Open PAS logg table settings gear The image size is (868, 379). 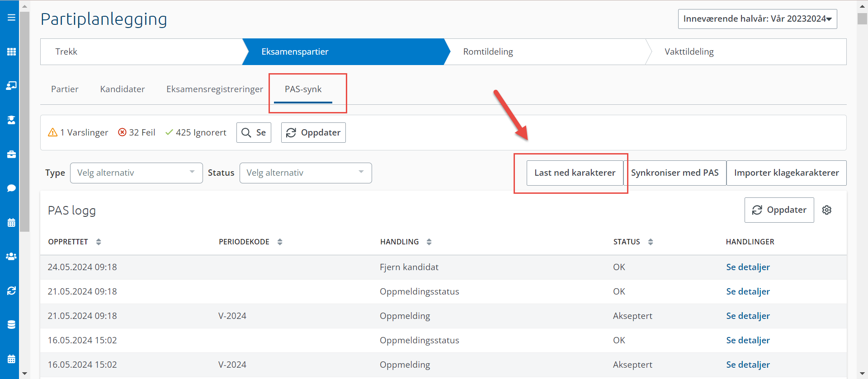tap(826, 210)
